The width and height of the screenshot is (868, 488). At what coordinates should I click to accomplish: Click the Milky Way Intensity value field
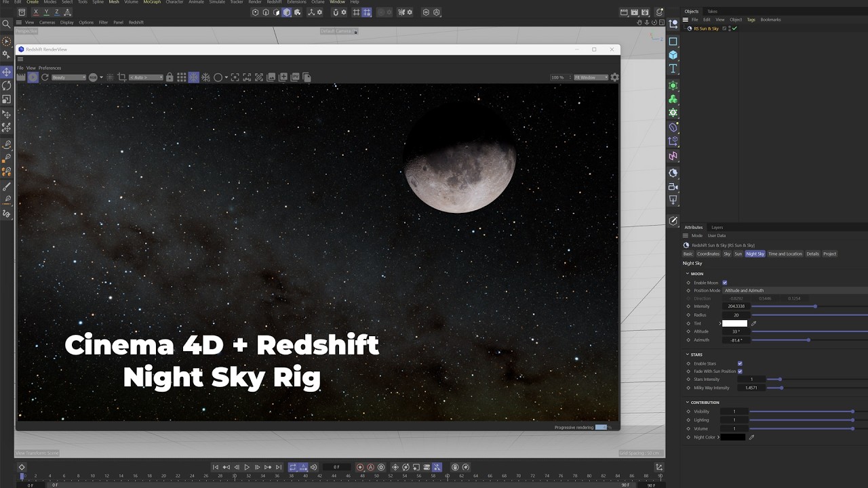pos(751,388)
